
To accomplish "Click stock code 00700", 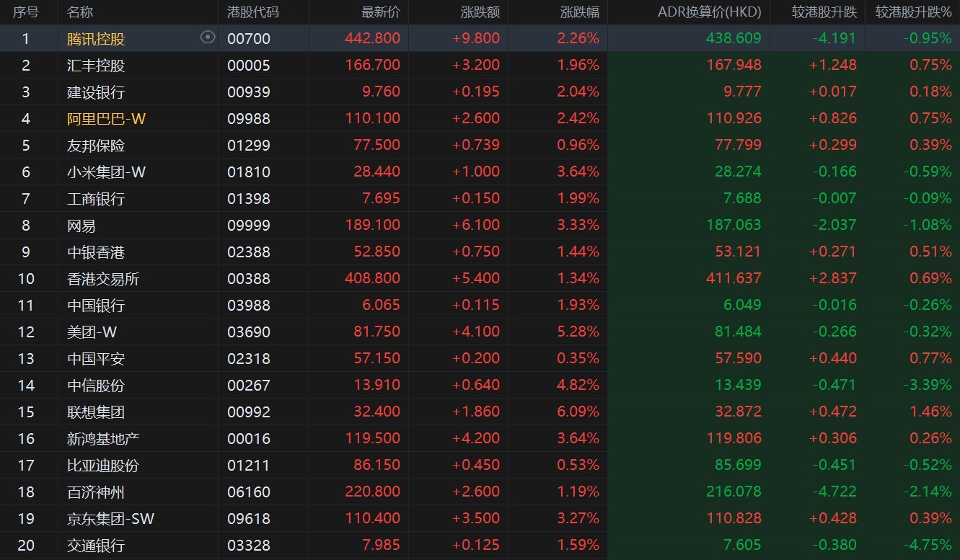I will click(x=248, y=39).
